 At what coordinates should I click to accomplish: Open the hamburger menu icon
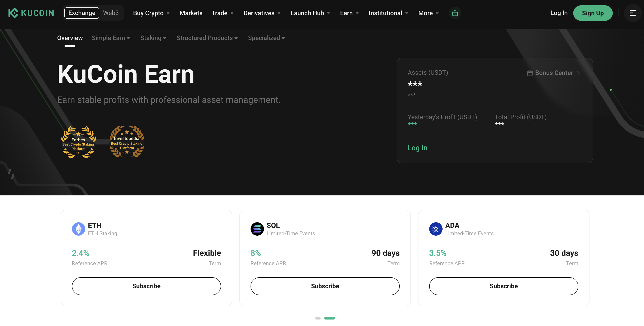[x=632, y=13]
